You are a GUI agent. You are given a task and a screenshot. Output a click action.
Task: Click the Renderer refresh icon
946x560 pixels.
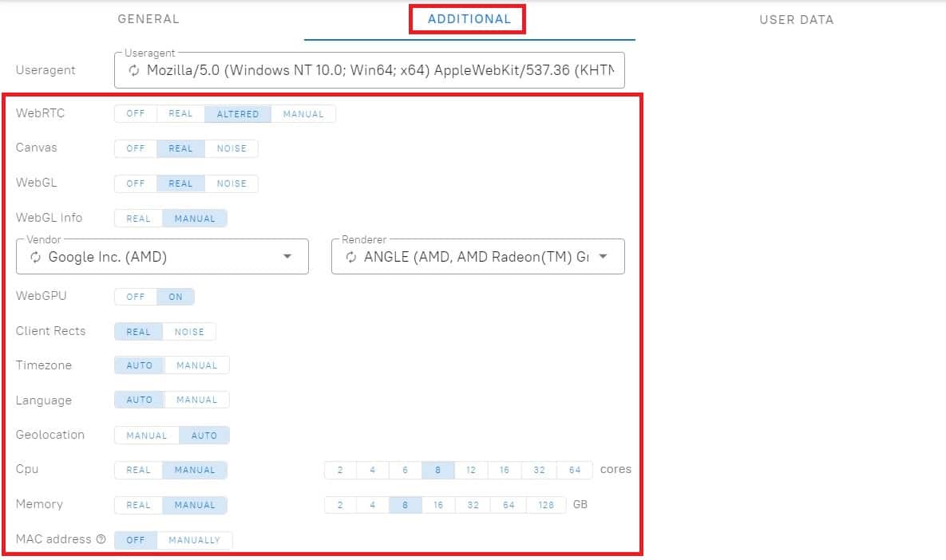[350, 257]
